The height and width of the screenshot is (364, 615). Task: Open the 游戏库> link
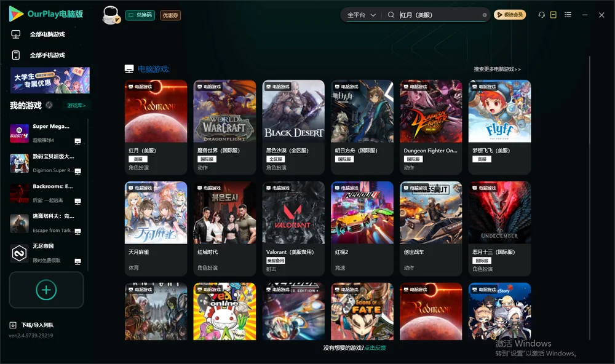[x=76, y=106]
